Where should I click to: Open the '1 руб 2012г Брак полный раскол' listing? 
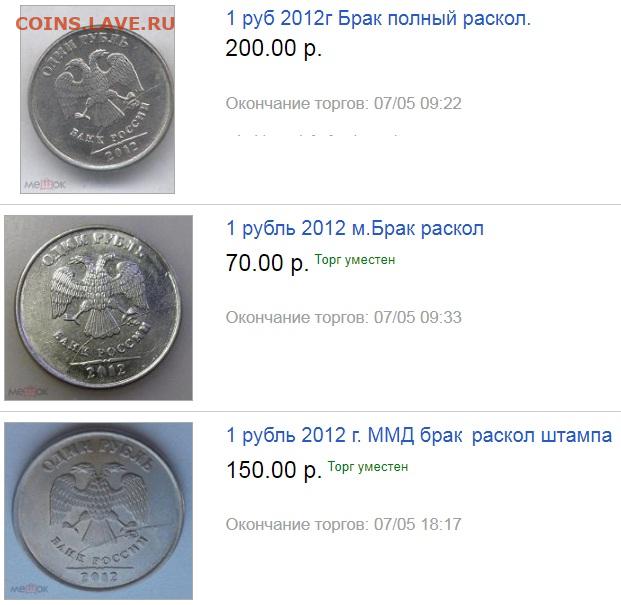378,19
